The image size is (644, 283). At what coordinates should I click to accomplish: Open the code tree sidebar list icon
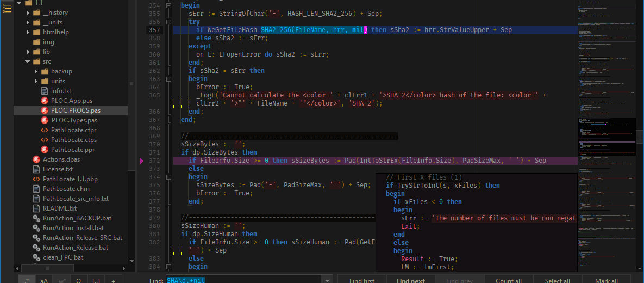pos(7,8)
